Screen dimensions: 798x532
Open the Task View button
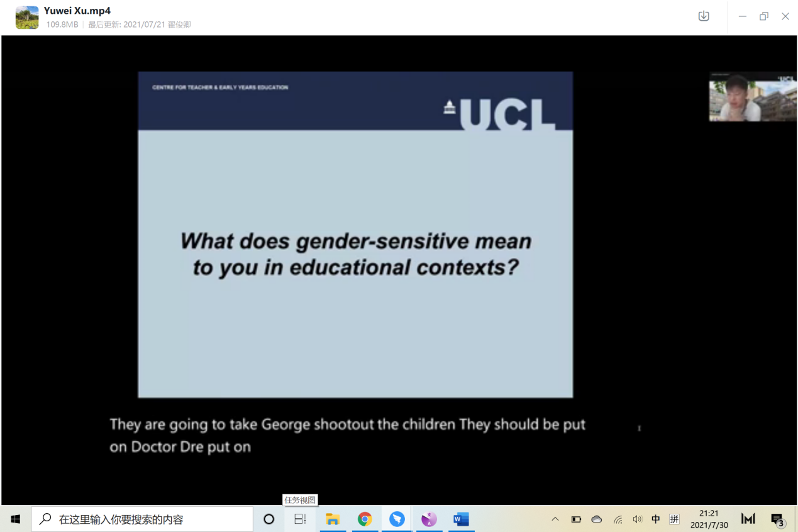tap(300, 519)
